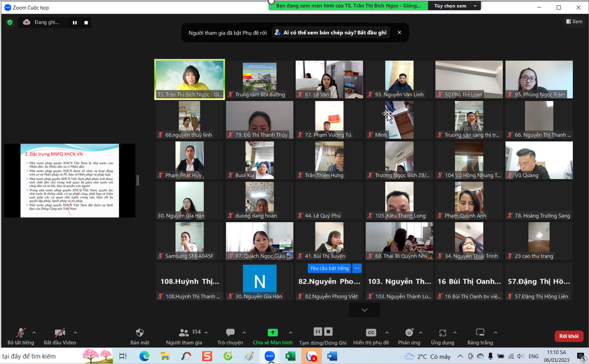The height and width of the screenshot is (364, 589).
Task: Open the Phản ứng reactions icon
Action: (409, 333)
